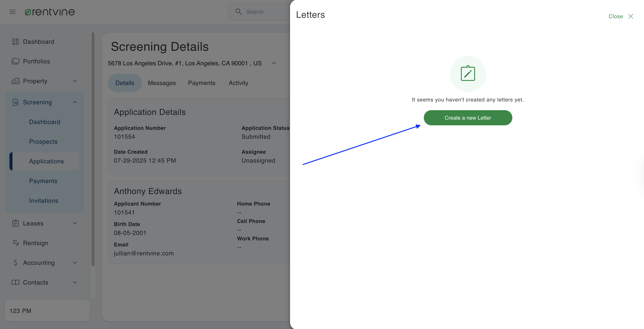This screenshot has height=329, width=644.
Task: Click date created 07-29-2025 12:45 PM
Action: coord(145,161)
